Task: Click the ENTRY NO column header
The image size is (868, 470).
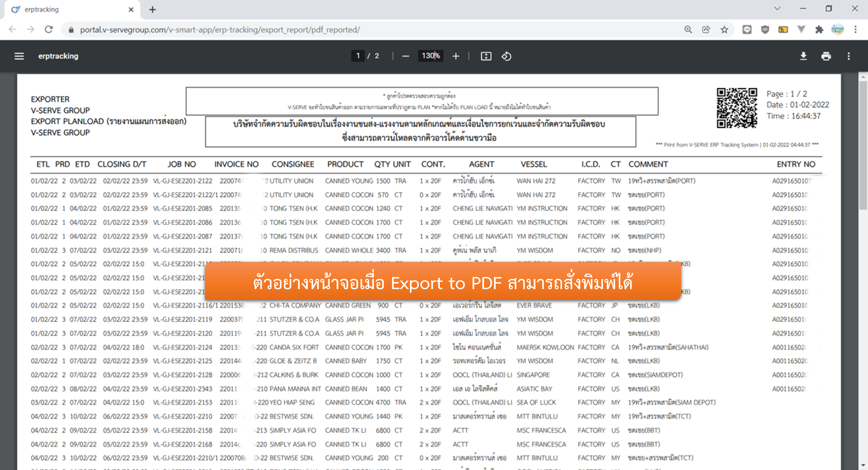Action: click(x=796, y=164)
